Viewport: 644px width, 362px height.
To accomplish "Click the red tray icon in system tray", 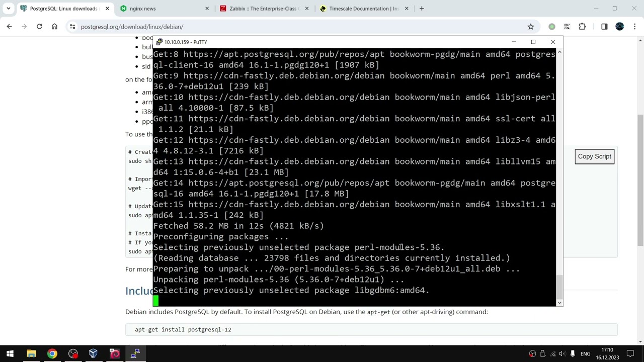I will pos(532,354).
